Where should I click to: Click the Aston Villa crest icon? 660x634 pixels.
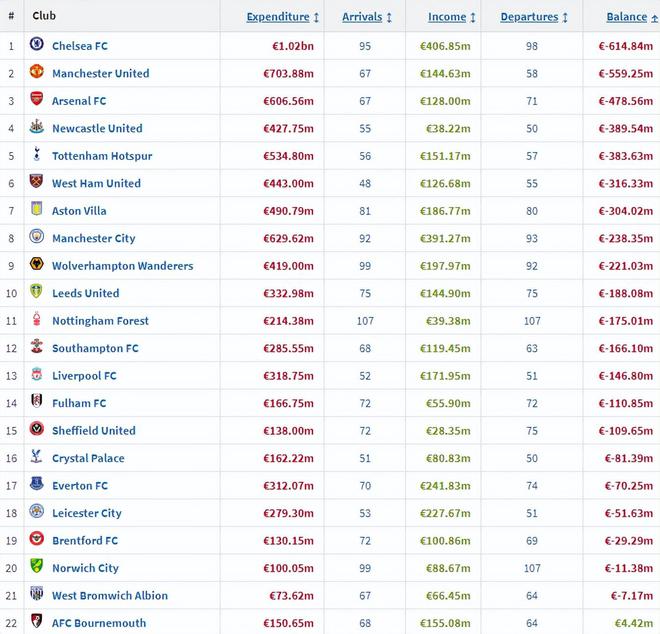pos(37,210)
